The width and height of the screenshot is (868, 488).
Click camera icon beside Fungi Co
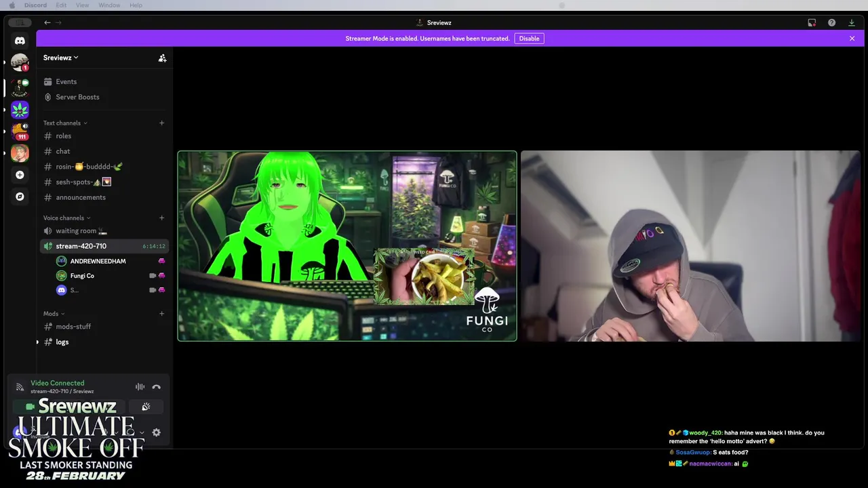(x=153, y=276)
